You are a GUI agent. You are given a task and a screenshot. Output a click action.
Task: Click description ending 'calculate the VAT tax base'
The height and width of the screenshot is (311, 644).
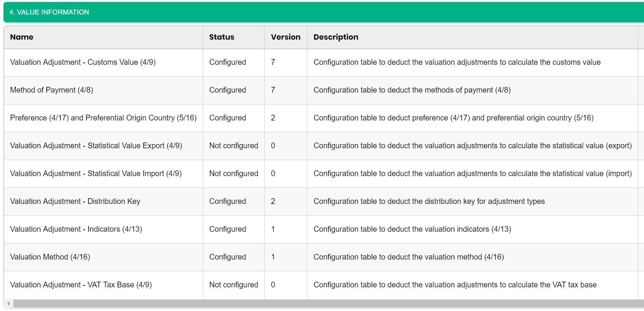pyautogui.click(x=455, y=285)
